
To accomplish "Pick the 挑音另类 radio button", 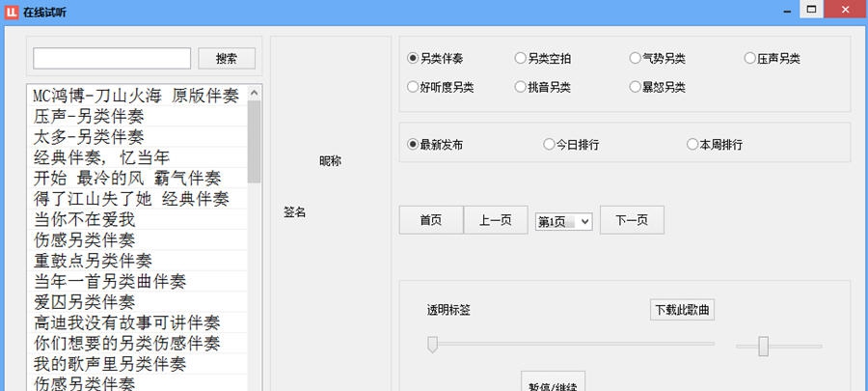I will point(542,87).
